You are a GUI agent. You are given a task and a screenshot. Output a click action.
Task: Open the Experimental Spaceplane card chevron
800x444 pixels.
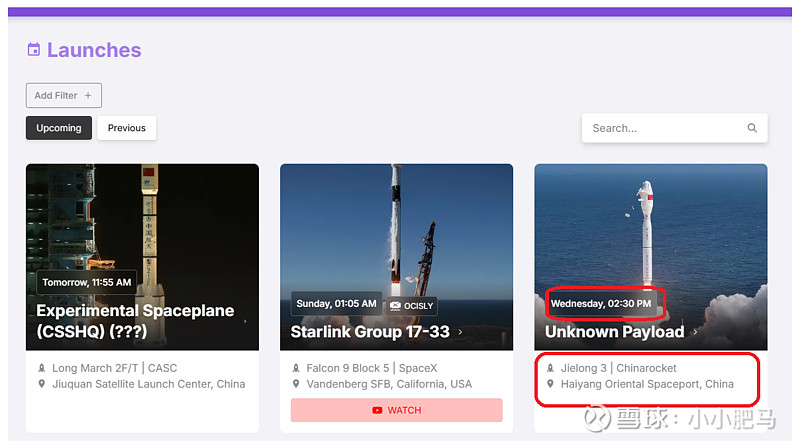tap(245, 322)
